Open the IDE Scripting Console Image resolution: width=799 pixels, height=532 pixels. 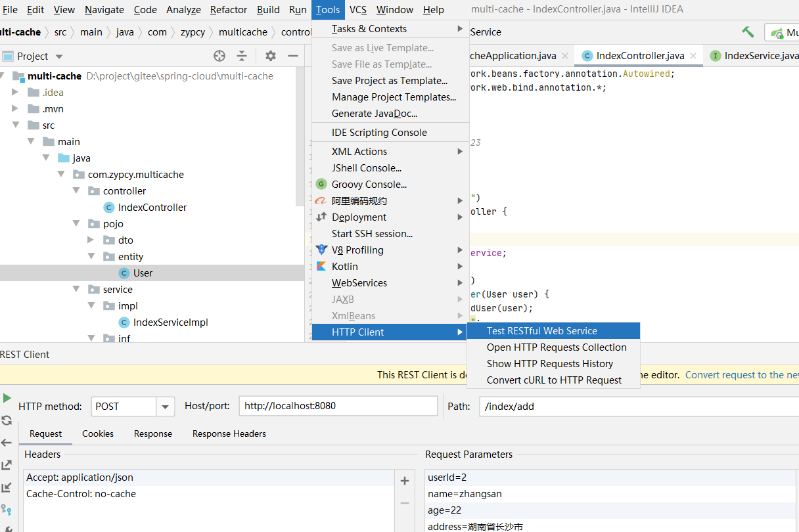tap(390, 133)
